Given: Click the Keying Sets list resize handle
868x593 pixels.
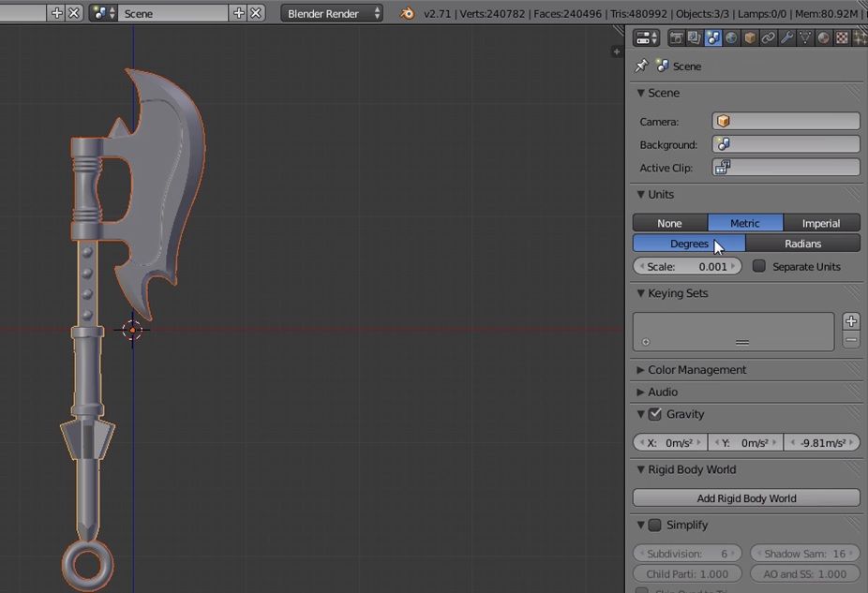Looking at the screenshot, I should [742, 343].
